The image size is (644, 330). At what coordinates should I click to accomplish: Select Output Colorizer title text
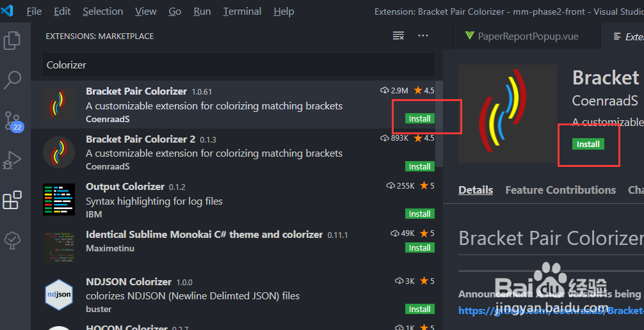125,187
